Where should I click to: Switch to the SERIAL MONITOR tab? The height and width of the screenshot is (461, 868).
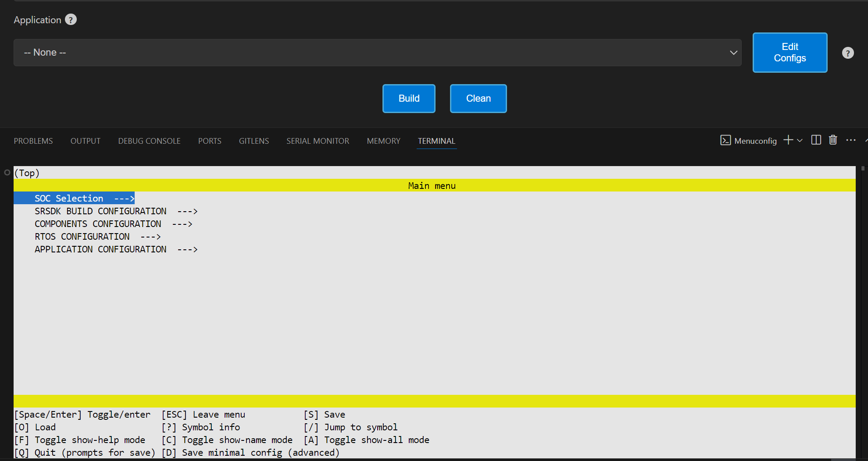pyautogui.click(x=318, y=141)
